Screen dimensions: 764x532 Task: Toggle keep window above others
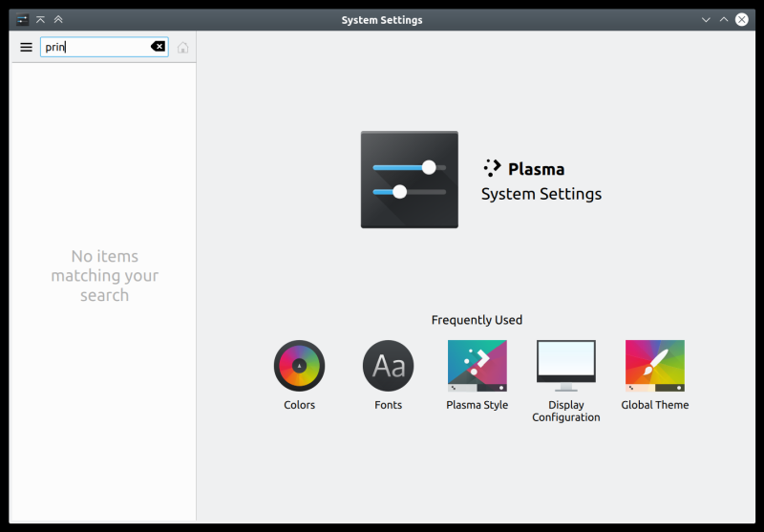click(x=40, y=20)
